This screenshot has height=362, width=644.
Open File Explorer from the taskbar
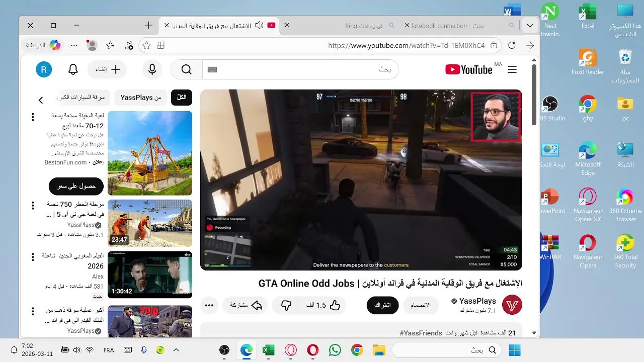[x=379, y=350]
